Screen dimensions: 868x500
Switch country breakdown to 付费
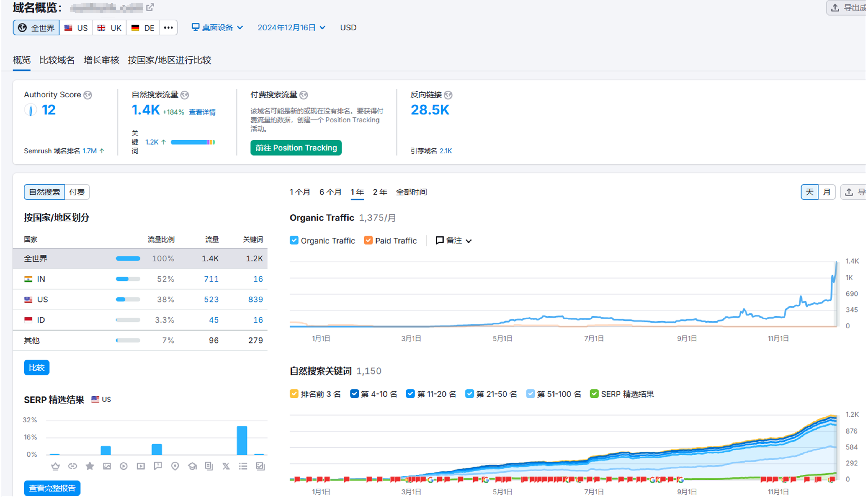click(x=77, y=192)
